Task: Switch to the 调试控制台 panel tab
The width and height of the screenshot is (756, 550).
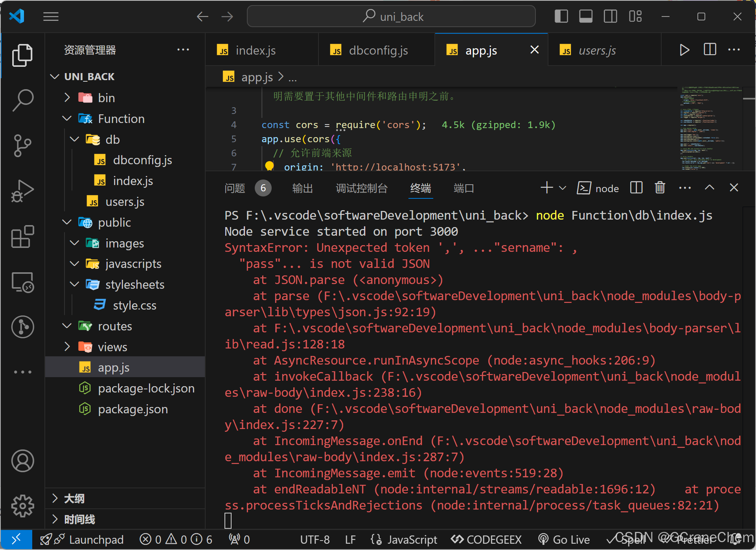Action: click(361, 188)
